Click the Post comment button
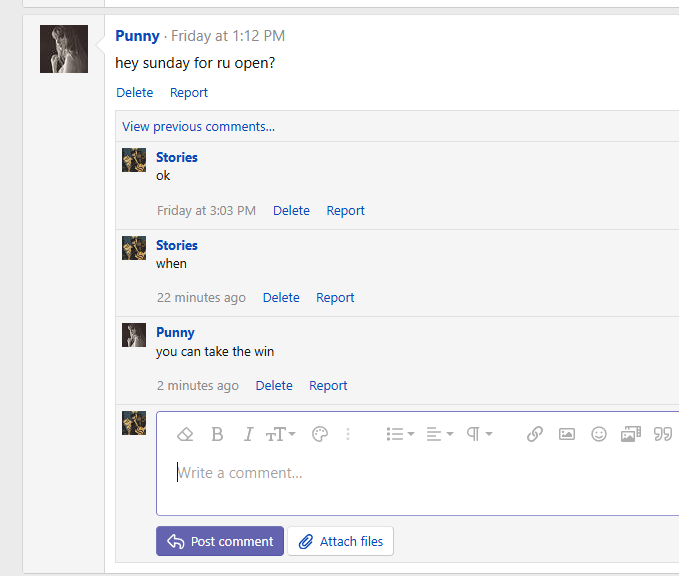679x576 pixels. pyautogui.click(x=220, y=541)
